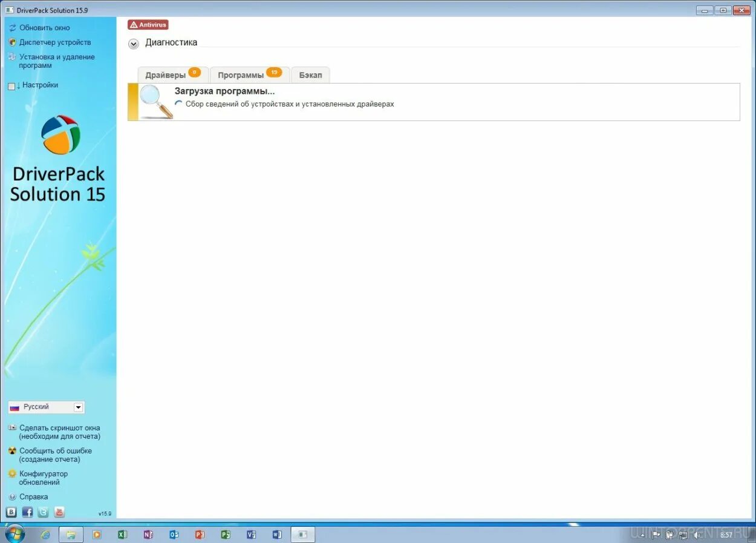Screen dimensions: 756x543
Task: Click the camera screenshot icon
Action: (12, 427)
